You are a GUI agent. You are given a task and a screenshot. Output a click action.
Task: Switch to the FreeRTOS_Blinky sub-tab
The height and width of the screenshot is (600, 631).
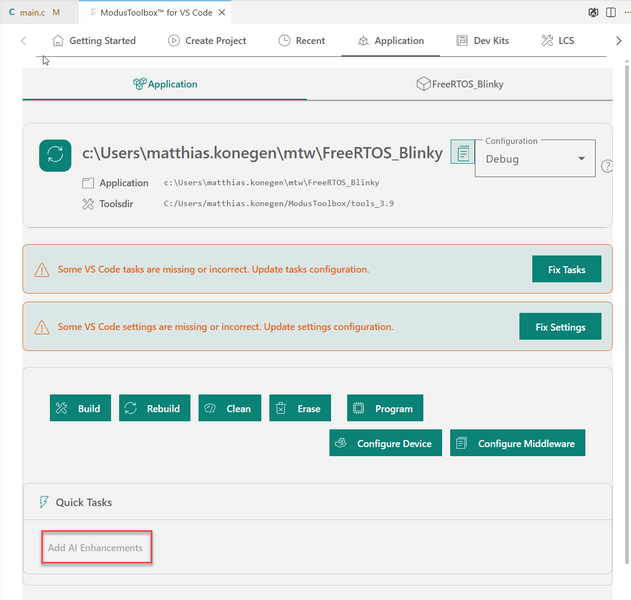tap(460, 84)
